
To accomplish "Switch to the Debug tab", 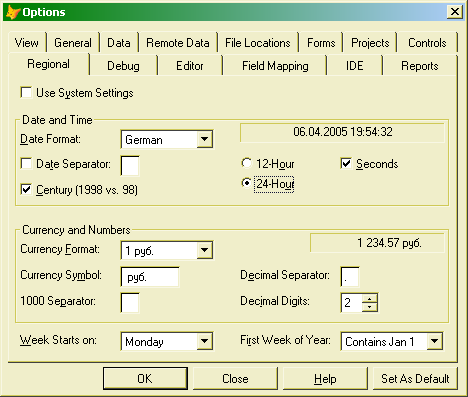I will [123, 66].
